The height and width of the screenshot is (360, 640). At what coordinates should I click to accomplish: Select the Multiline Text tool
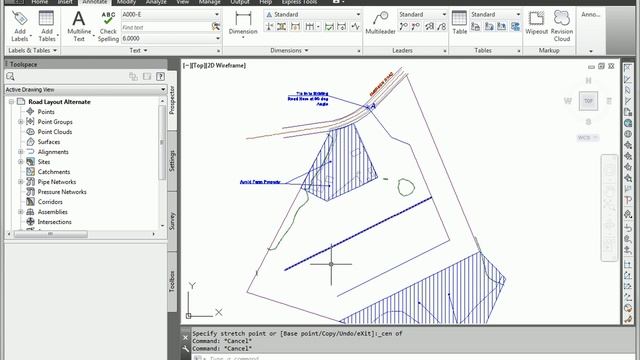[79, 27]
